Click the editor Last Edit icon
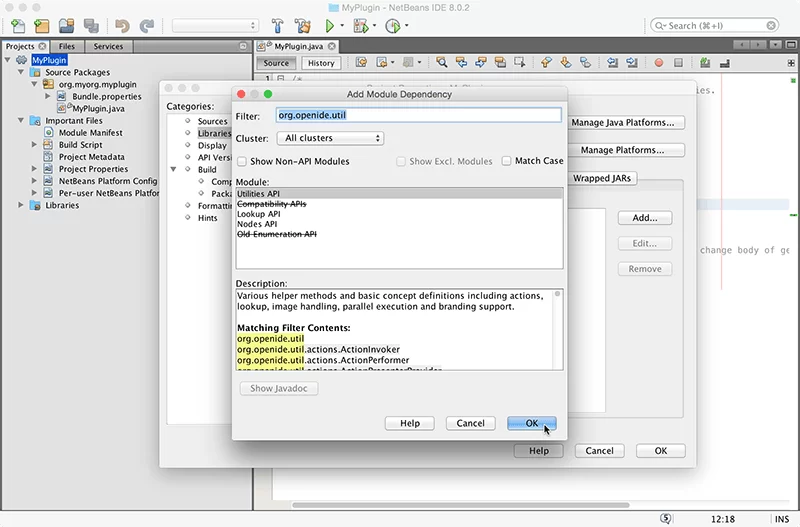800x527 pixels. pyautogui.click(x=361, y=62)
